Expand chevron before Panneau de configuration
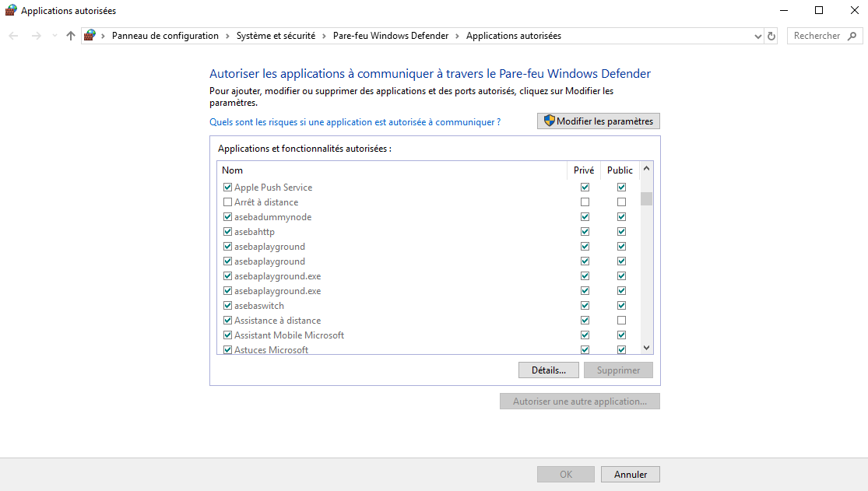Screen dimensions: 868x491 (x=103, y=36)
